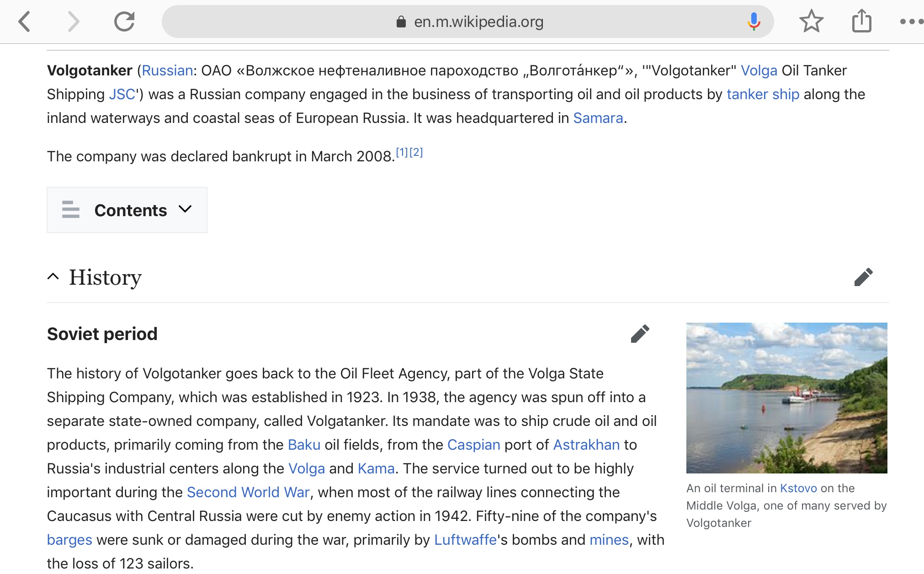
Task: Click the forward navigation arrow
Action: (74, 21)
